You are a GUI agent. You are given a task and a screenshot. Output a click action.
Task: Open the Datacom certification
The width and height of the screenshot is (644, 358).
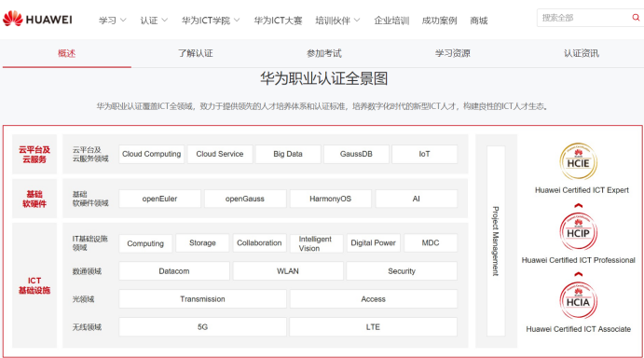174,271
